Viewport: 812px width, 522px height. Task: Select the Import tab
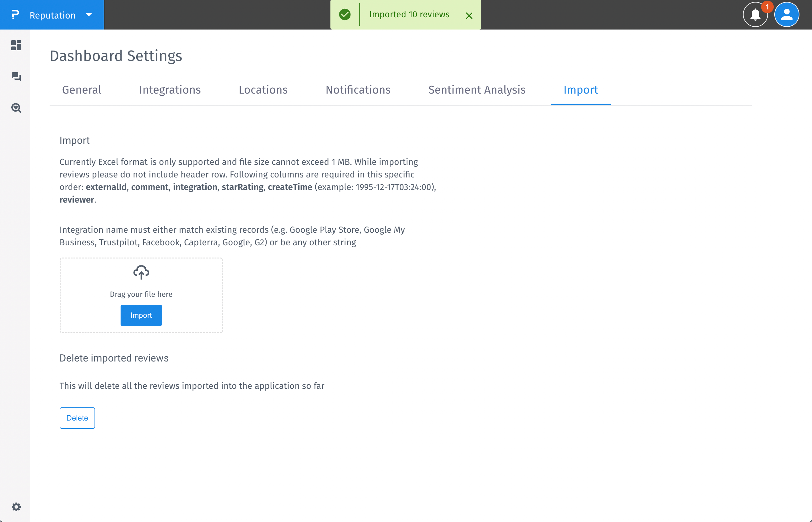click(x=581, y=90)
